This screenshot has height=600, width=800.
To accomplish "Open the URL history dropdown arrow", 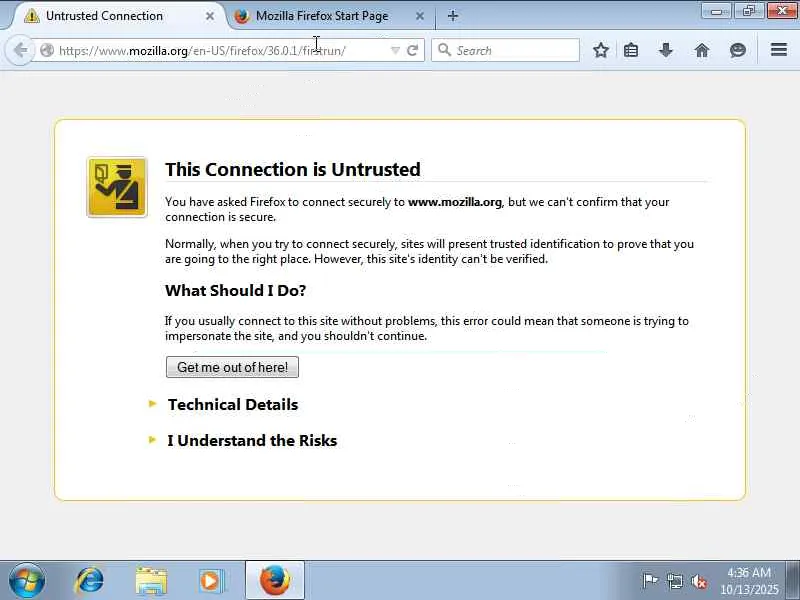I will tap(395, 50).
